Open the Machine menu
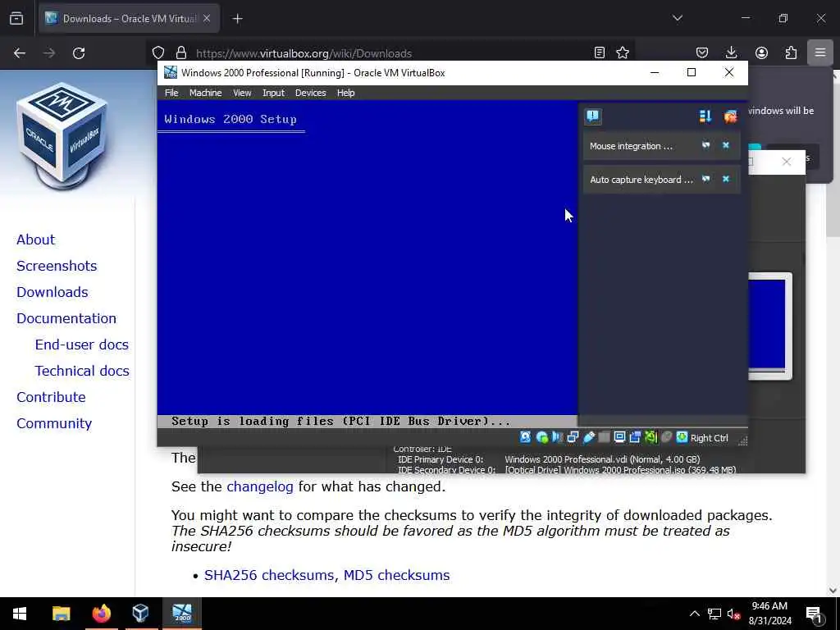The width and height of the screenshot is (840, 630). coord(205,93)
